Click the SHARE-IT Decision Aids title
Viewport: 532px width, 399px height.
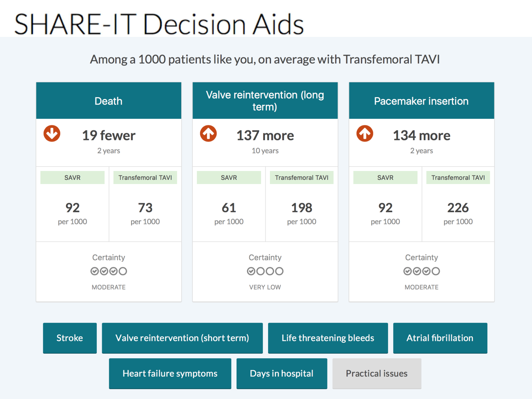click(159, 24)
